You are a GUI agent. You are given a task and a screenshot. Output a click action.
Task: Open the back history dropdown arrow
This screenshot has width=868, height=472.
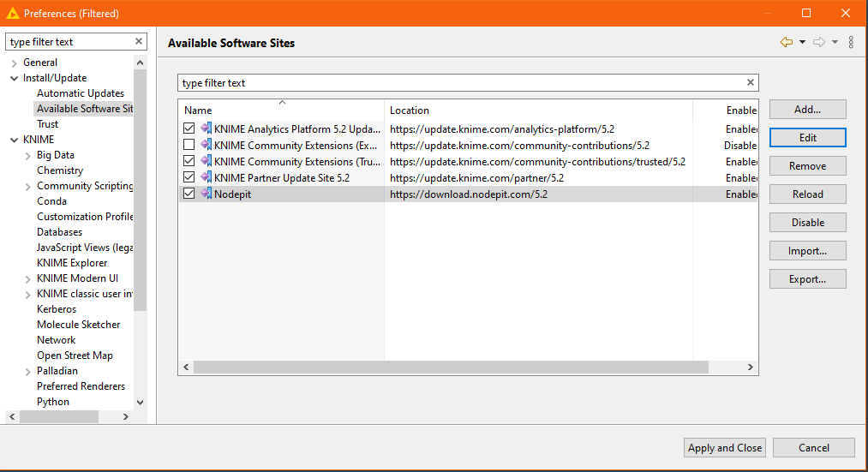(802, 42)
